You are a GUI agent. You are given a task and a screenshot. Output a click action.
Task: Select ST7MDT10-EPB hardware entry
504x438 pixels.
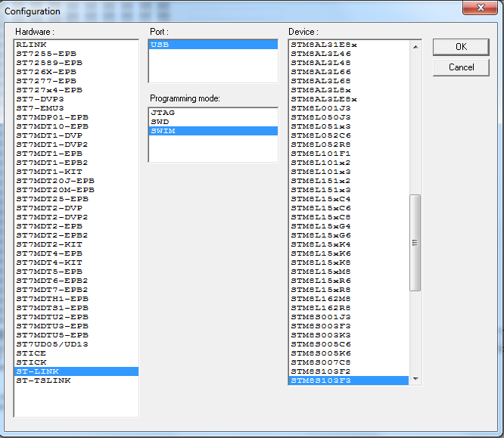76,126
